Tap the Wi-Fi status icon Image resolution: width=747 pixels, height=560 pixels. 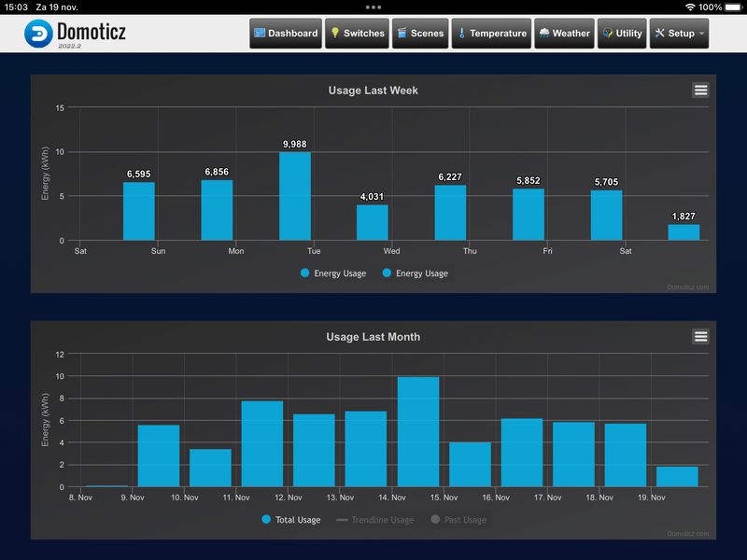pos(690,7)
